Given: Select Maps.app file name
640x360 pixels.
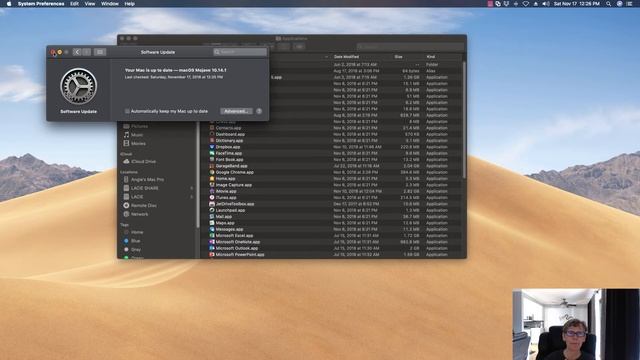Looking at the screenshot, I should tap(225, 223).
